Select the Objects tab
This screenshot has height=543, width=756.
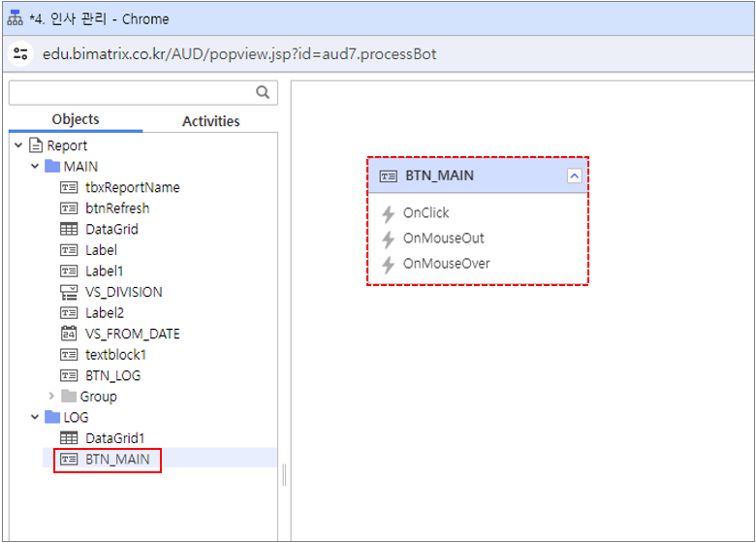tap(76, 119)
